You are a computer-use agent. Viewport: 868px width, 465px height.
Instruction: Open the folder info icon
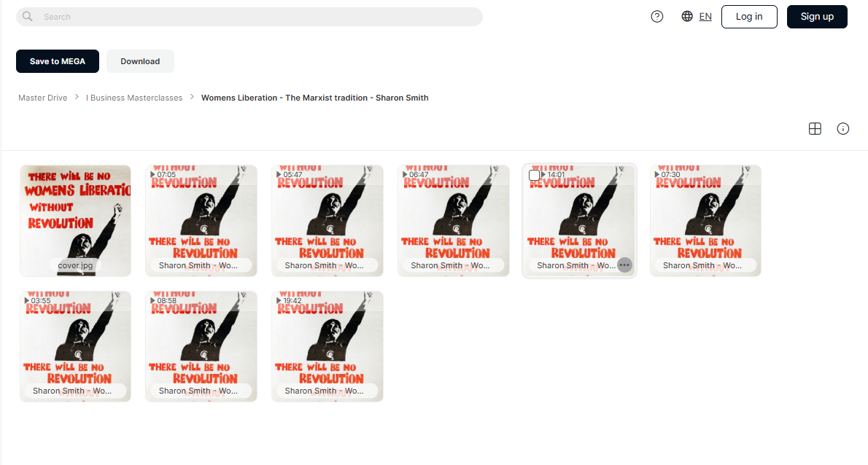click(x=843, y=129)
